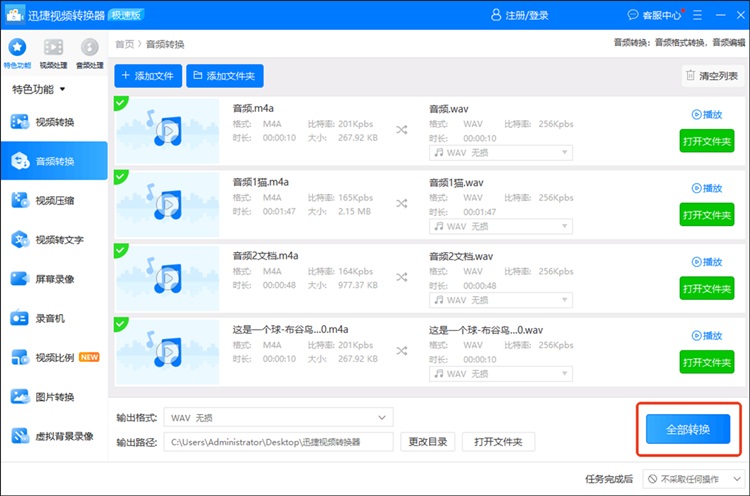The height and width of the screenshot is (496, 750).
Task: Open WAV 无损 format dropdown for 音频1猫.wav
Action: pyautogui.click(x=501, y=226)
